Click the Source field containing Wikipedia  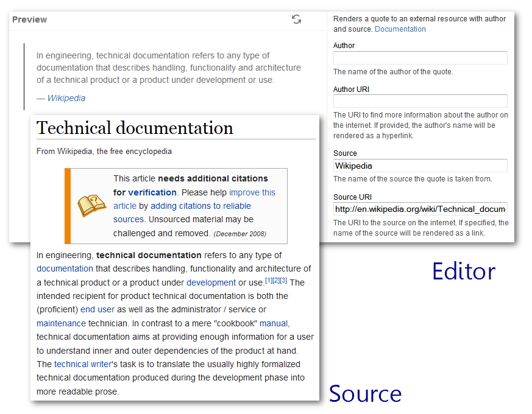click(420, 166)
